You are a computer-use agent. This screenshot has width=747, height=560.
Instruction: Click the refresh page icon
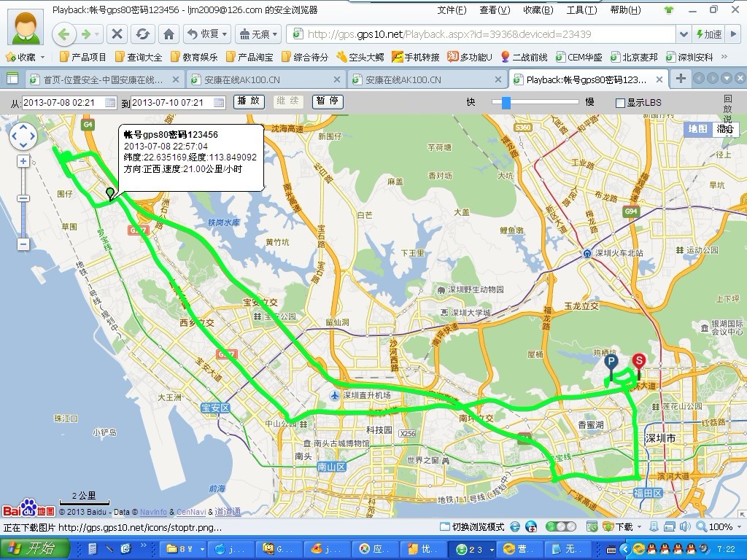pyautogui.click(x=142, y=34)
